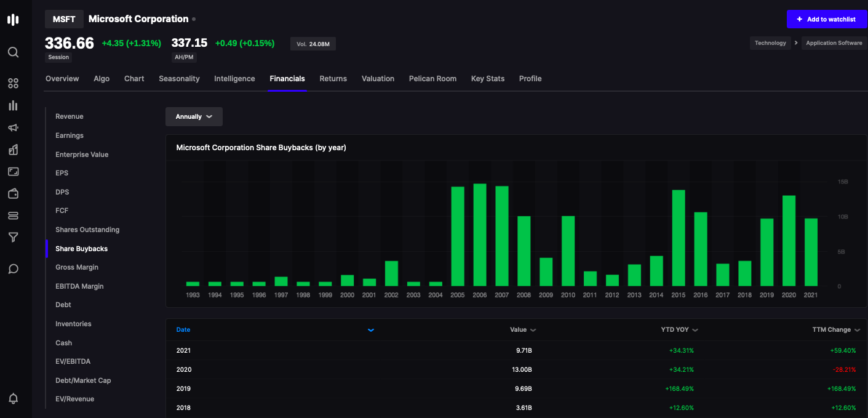Click the Vol. 24.08M volume badge

click(x=313, y=44)
